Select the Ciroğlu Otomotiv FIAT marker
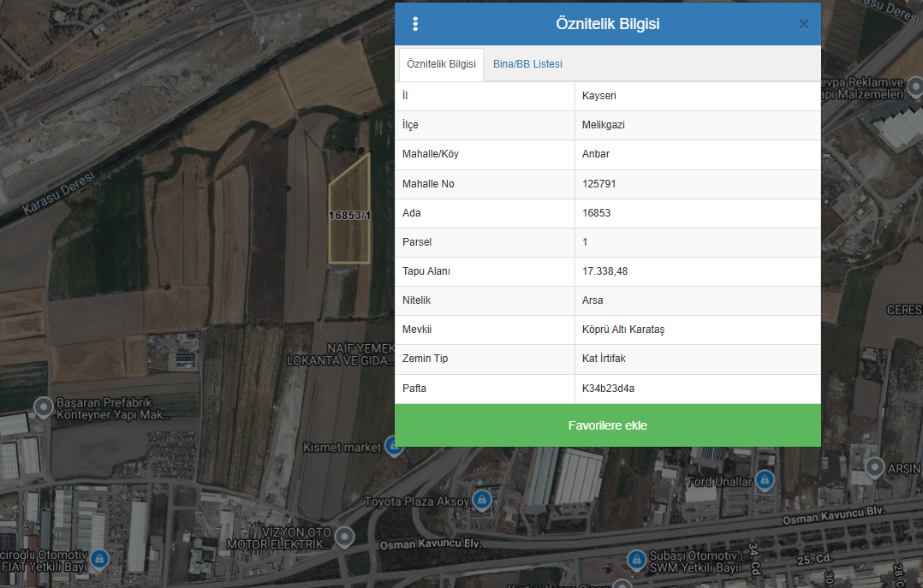 click(99, 559)
